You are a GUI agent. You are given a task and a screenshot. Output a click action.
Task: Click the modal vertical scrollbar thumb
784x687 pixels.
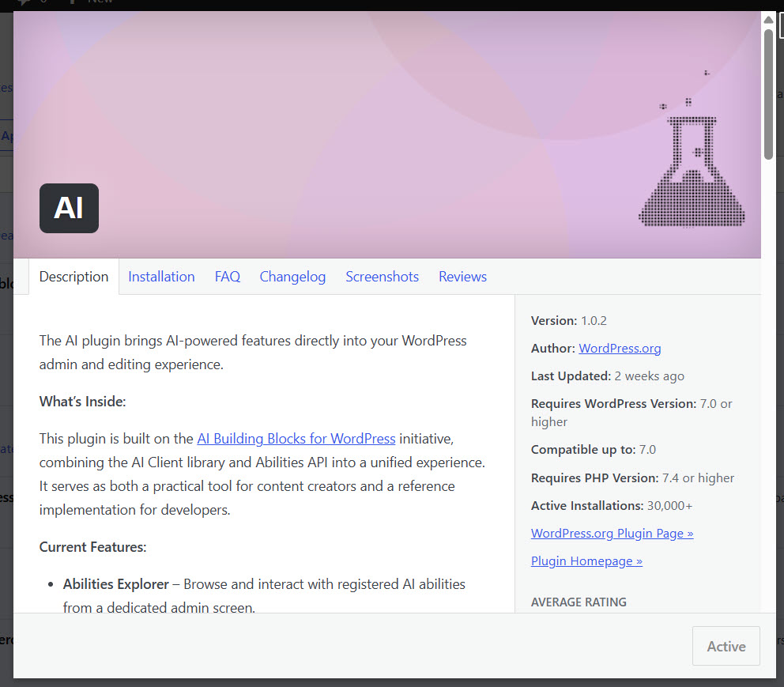point(768,94)
